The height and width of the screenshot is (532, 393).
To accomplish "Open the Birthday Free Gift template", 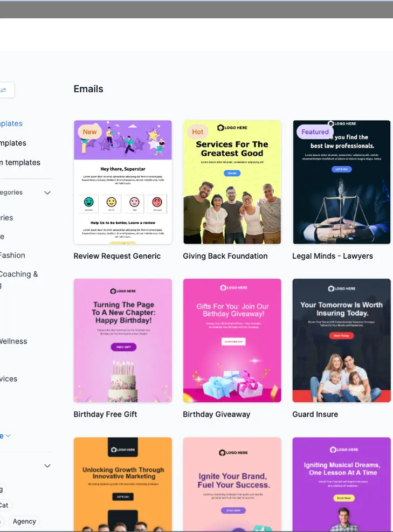I will (x=123, y=341).
